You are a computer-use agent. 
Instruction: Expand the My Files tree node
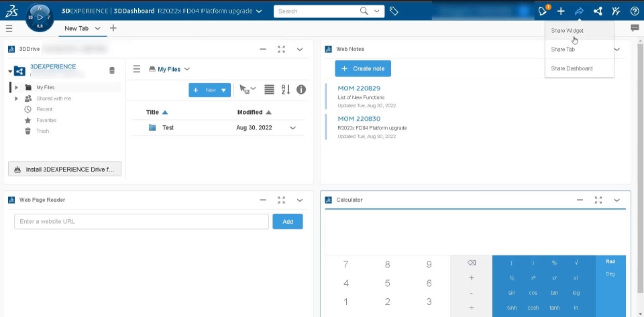point(16,87)
